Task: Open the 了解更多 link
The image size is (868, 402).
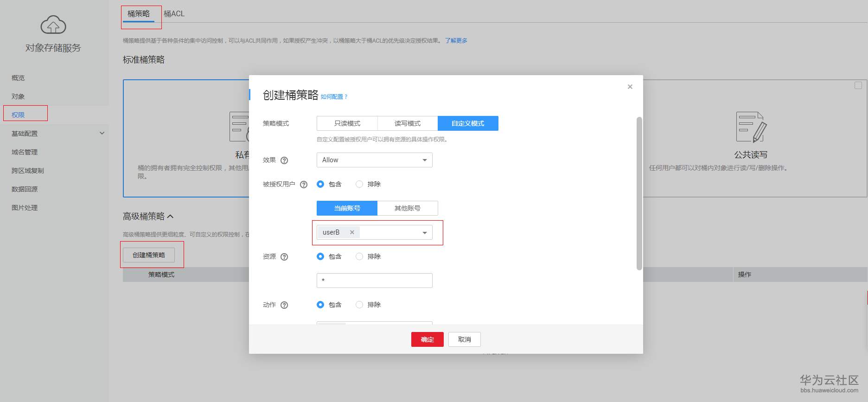Action: 456,41
